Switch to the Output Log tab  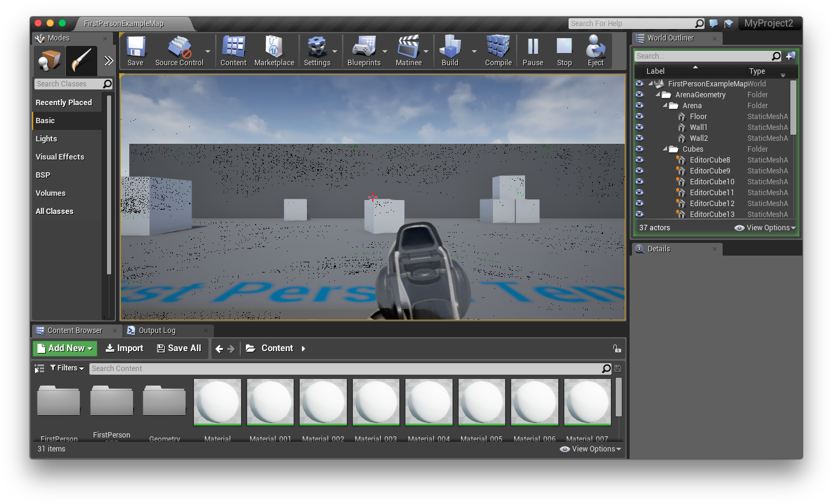[157, 331]
